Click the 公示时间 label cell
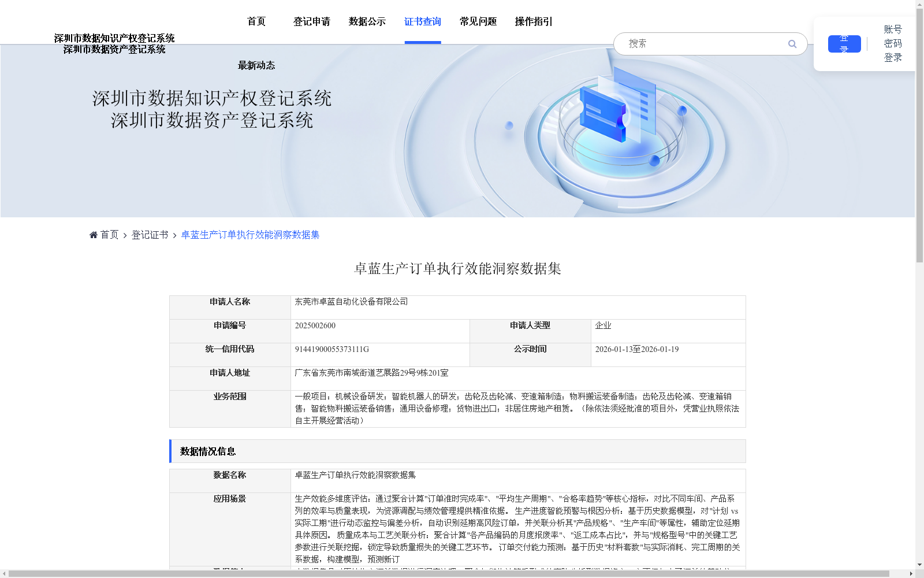 point(530,355)
